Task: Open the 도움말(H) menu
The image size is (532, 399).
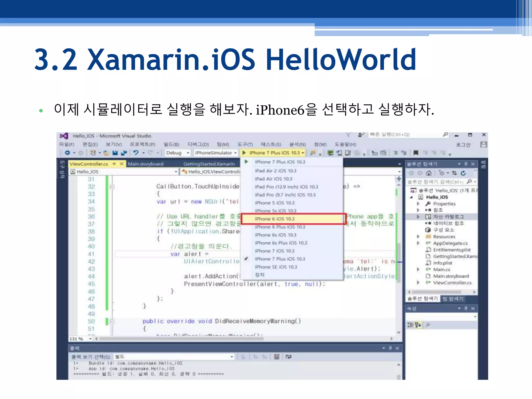Action: click(345, 144)
